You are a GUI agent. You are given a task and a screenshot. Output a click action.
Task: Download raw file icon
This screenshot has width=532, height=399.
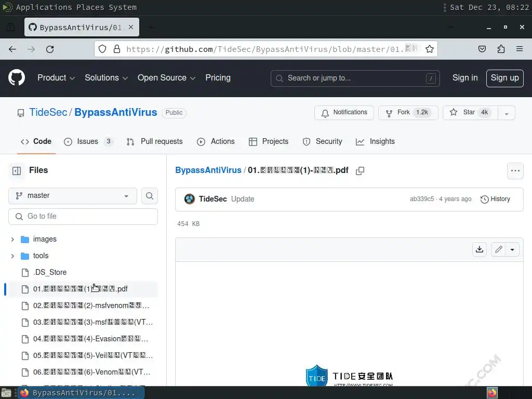480,250
